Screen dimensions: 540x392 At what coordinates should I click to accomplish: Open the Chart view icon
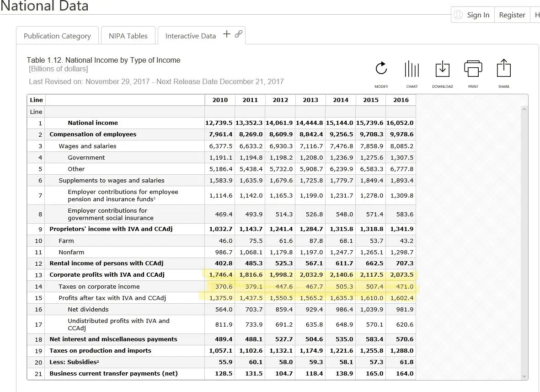(x=412, y=69)
